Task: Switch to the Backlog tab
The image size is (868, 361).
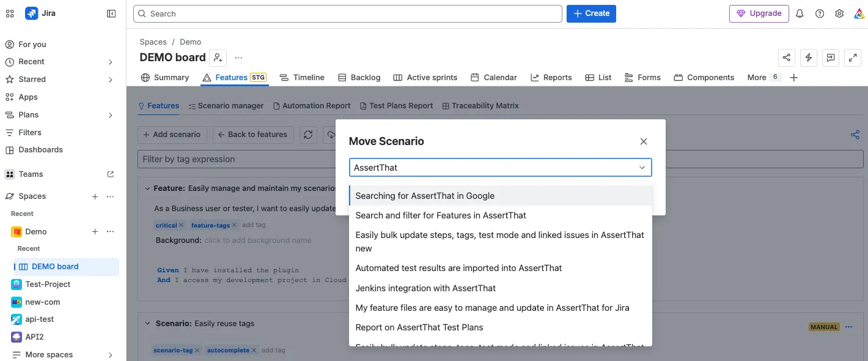Action: tap(359, 78)
